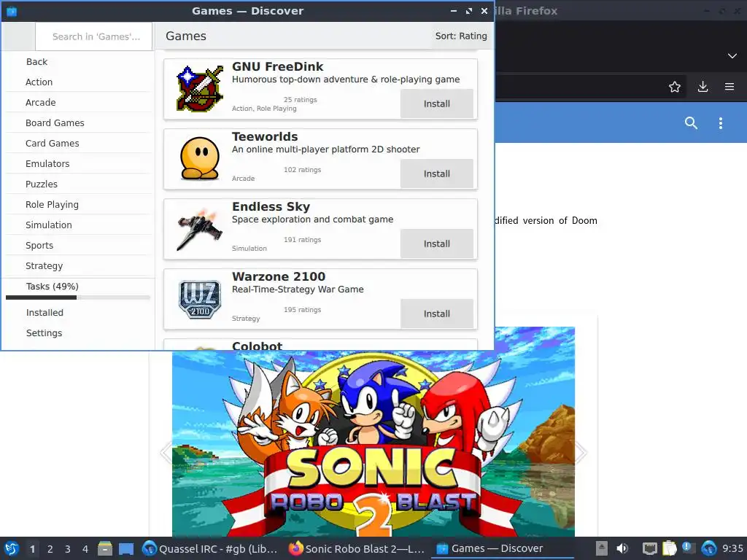Image resolution: width=747 pixels, height=560 pixels.
Task: Click the Quassel tray icon beside clock
Action: point(708,548)
